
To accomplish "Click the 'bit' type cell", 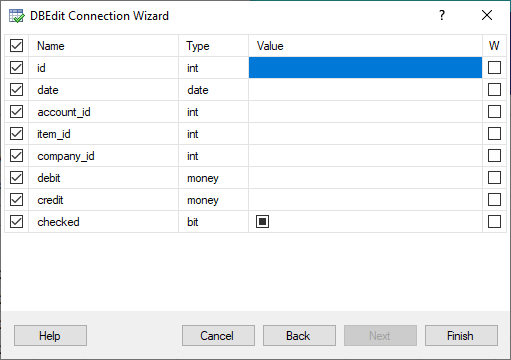I will [x=214, y=222].
